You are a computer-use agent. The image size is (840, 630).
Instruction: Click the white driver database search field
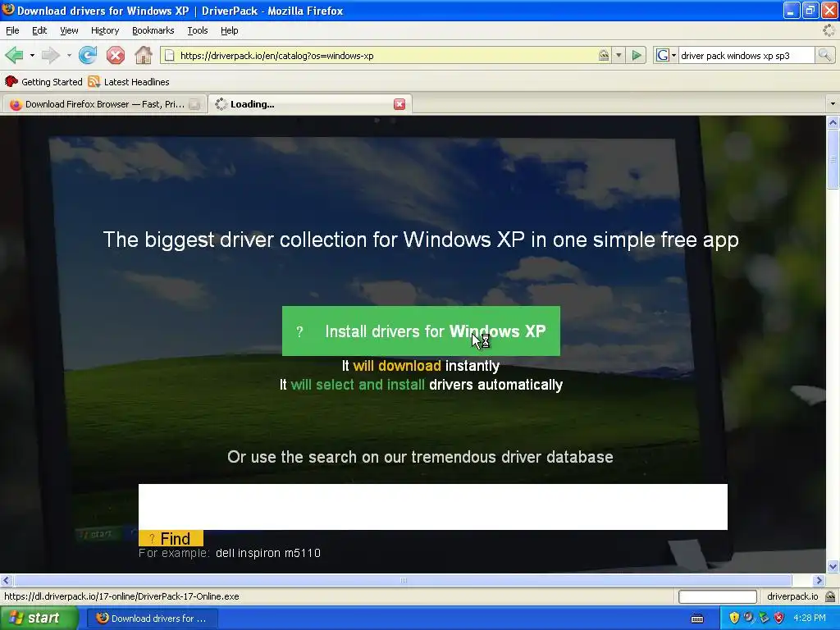[433, 507]
